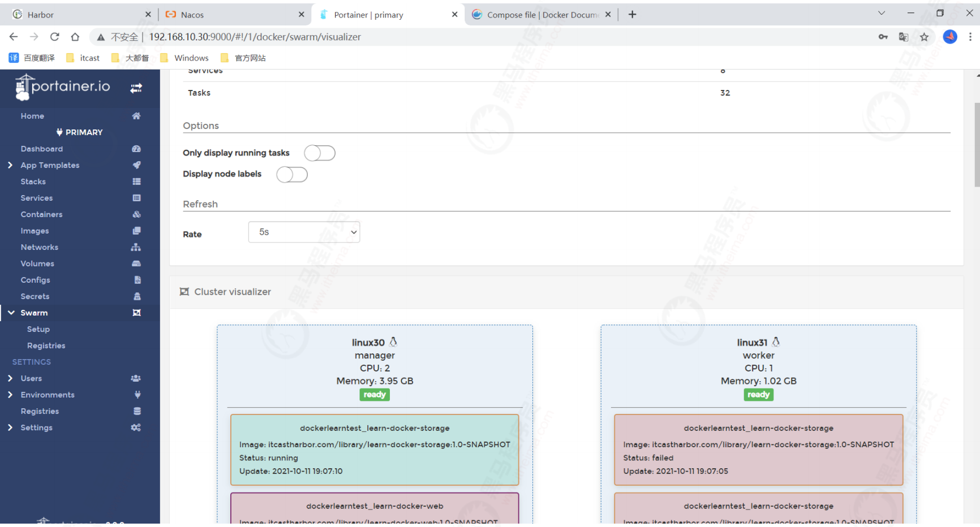
Task: Expand the Environments menu chevron
Action: 10,395
